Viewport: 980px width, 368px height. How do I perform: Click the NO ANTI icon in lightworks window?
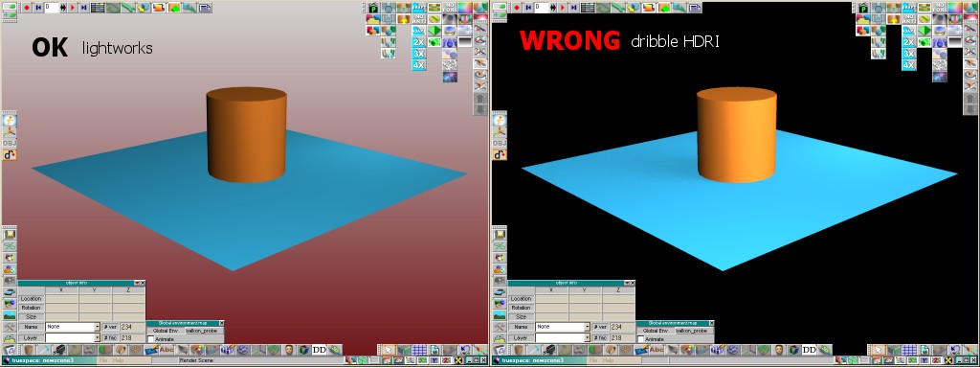coord(419,19)
